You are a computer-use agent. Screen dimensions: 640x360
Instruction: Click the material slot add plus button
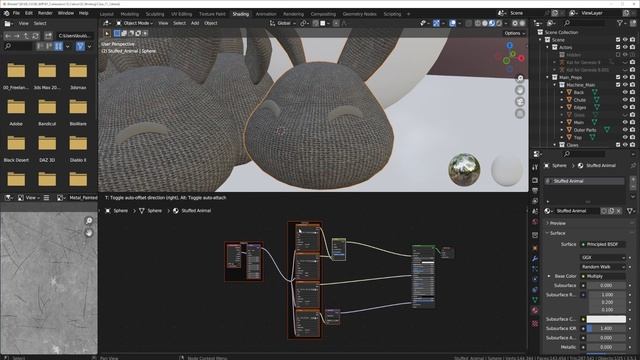633,180
